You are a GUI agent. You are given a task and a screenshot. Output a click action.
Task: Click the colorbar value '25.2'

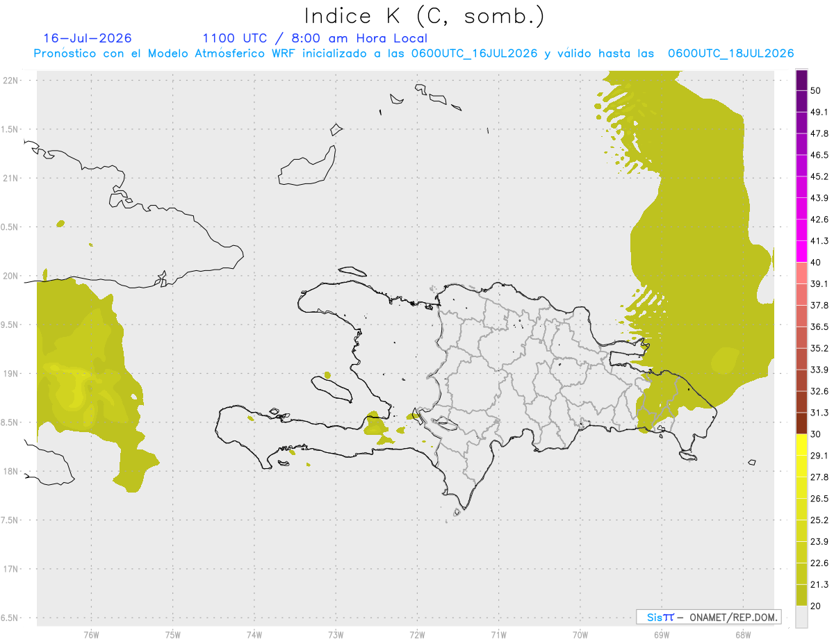coord(820,520)
